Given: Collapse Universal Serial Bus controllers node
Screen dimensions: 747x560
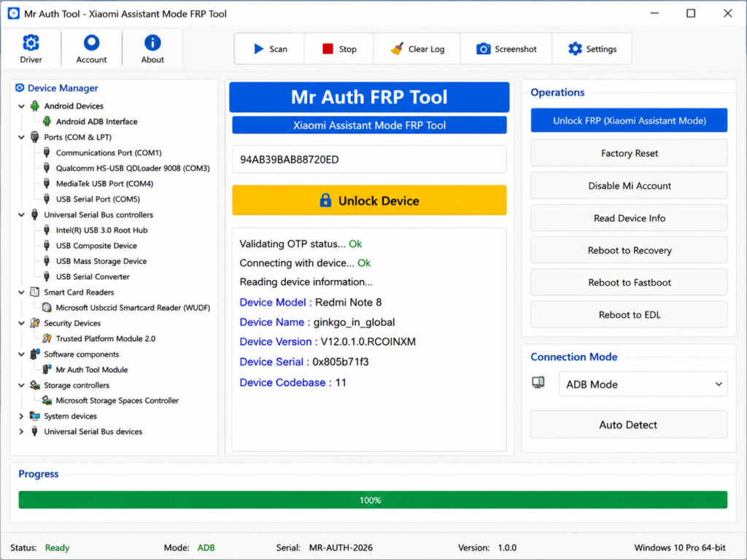Looking at the screenshot, I should [21, 215].
